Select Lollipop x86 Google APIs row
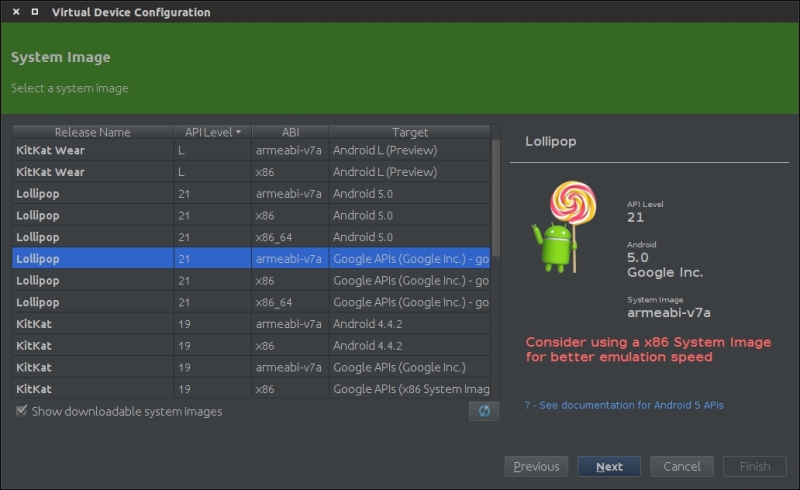 point(251,281)
